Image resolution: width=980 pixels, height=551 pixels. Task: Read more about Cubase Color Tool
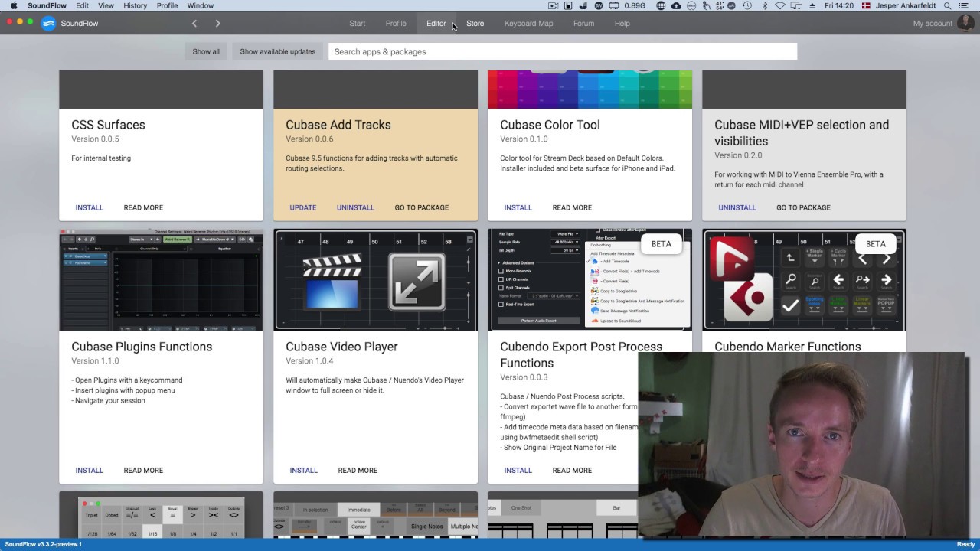pyautogui.click(x=572, y=207)
